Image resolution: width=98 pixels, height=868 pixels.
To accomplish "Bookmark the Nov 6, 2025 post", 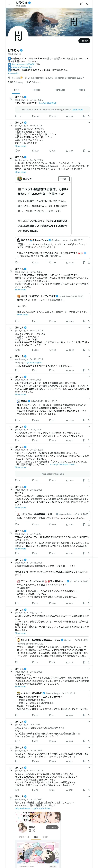I will coord(84,151).
